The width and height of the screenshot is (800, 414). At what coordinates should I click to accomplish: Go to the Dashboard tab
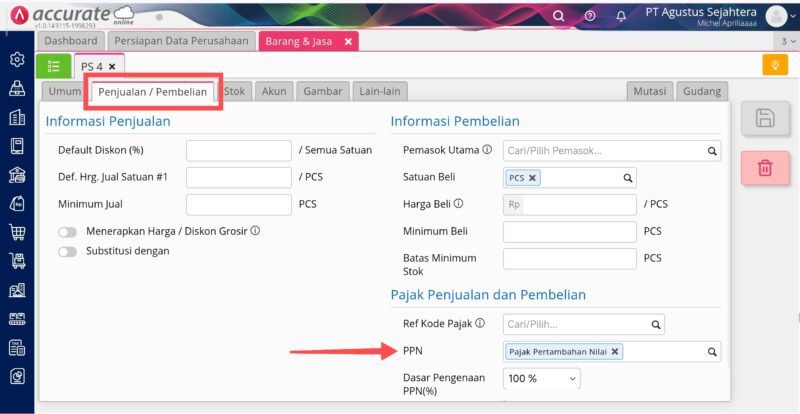[x=71, y=41]
